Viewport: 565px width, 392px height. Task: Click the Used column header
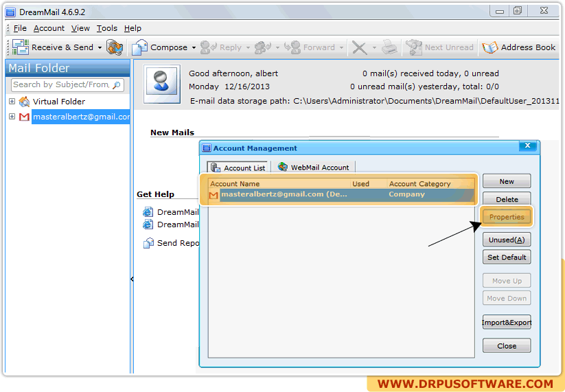pyautogui.click(x=369, y=184)
